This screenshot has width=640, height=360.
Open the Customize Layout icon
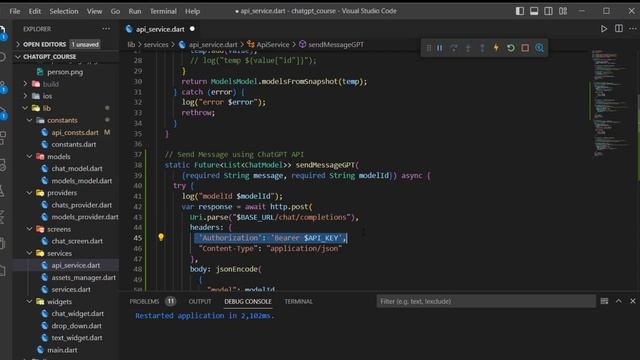click(x=563, y=11)
